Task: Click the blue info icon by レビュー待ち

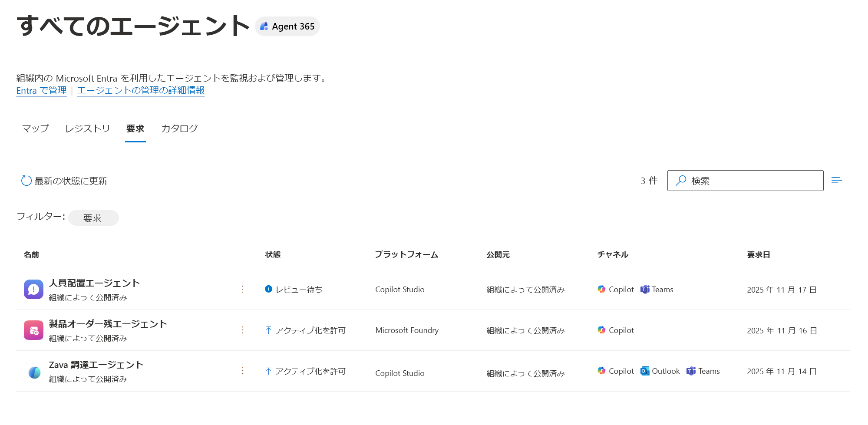Action: [268, 289]
